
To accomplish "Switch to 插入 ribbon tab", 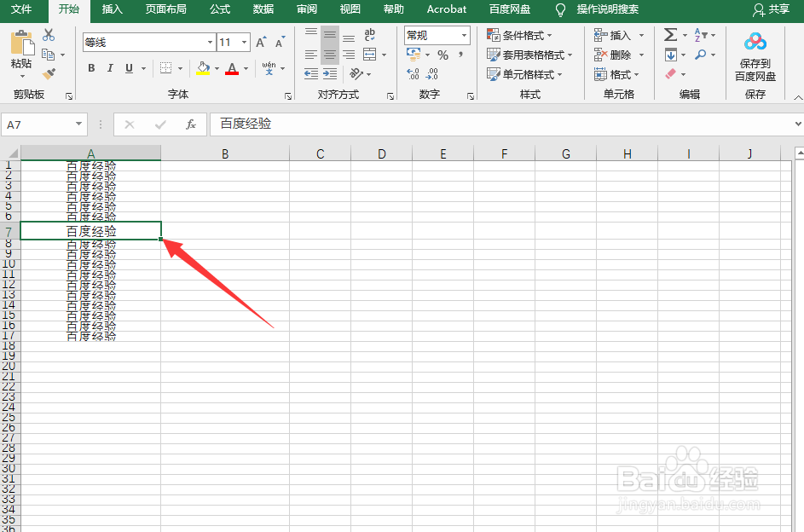I will point(112,9).
